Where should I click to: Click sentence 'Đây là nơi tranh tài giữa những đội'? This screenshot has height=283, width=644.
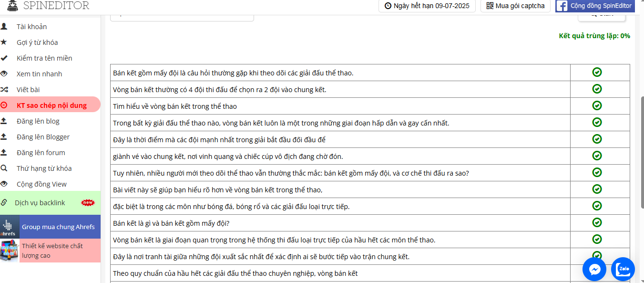click(261, 256)
